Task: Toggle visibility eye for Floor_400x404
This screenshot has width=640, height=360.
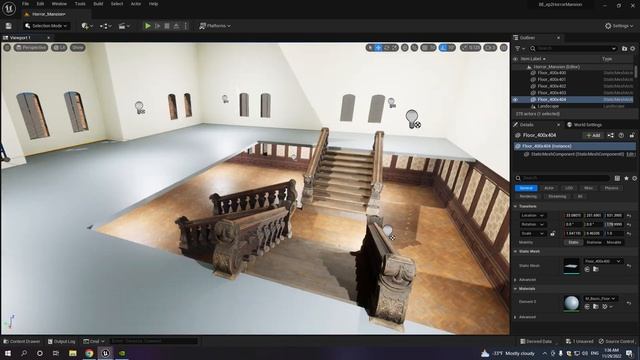Action: point(516,100)
